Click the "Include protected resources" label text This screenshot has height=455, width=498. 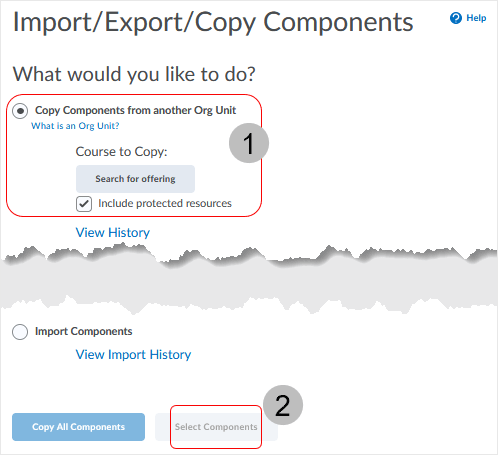pyautogui.click(x=165, y=203)
